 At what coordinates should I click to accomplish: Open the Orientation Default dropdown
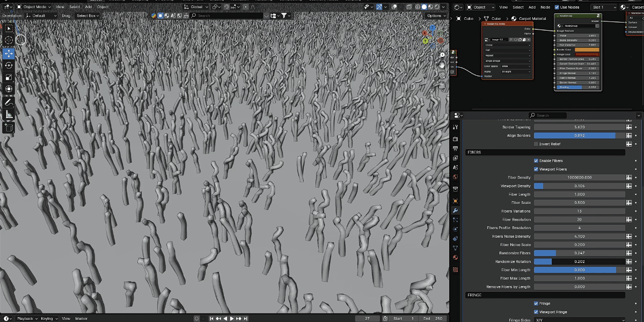[41, 16]
